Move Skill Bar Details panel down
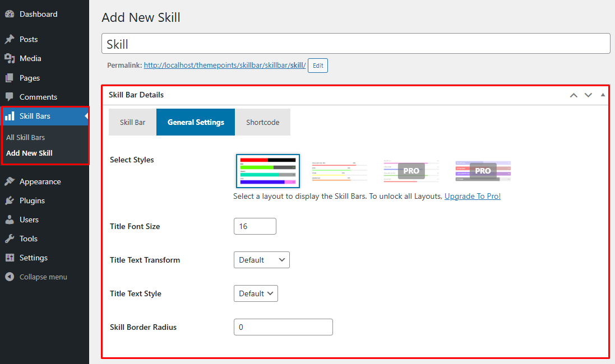This screenshot has width=615, height=364. 588,95
